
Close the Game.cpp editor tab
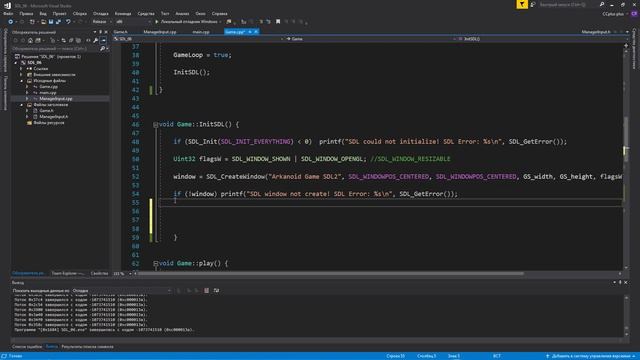pyautogui.click(x=256, y=31)
